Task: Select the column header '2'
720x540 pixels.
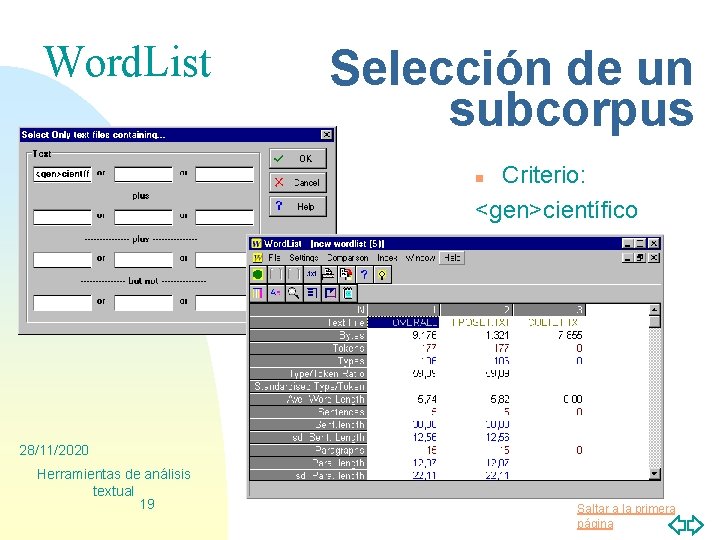Action: (x=477, y=309)
